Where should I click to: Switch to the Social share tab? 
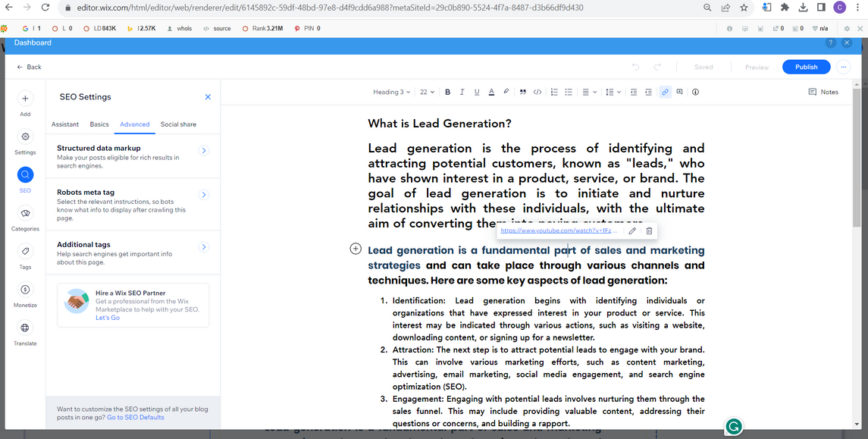(x=178, y=124)
